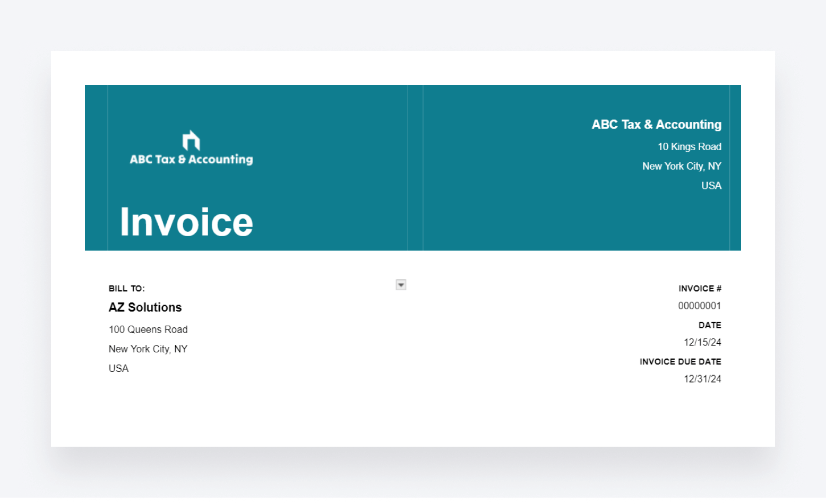Click the logo wordmark text in the header
826x504 pixels.
pyautogui.click(x=191, y=159)
